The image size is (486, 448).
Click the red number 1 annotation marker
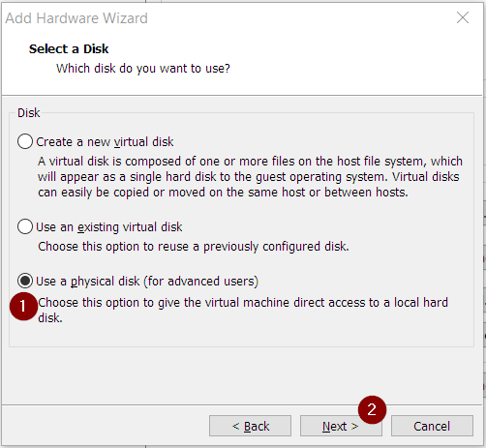coord(23,307)
